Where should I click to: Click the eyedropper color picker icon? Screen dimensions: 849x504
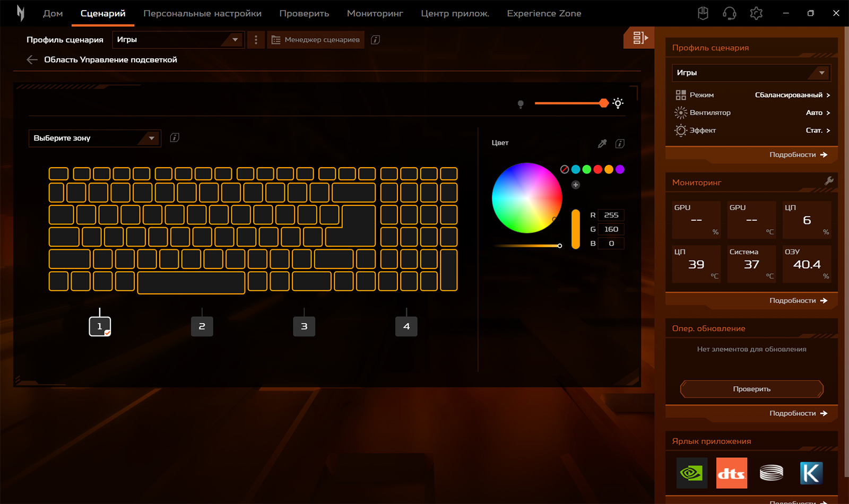[x=602, y=143]
